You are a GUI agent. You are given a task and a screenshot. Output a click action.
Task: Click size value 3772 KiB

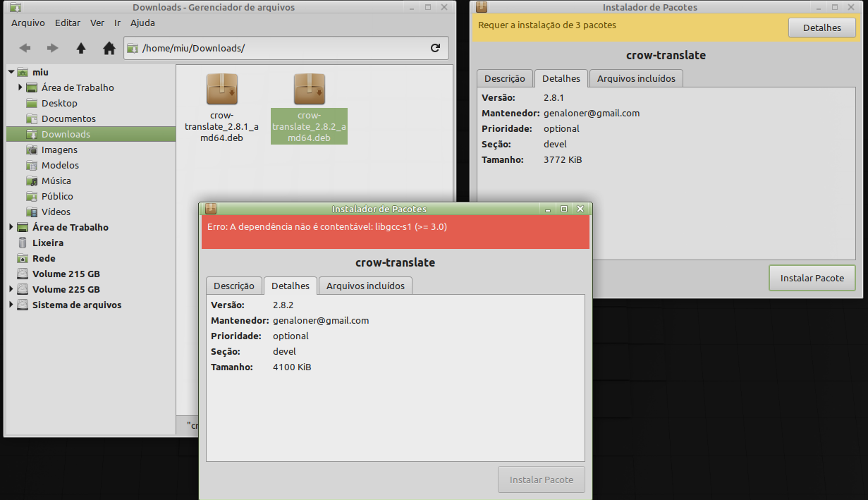point(563,159)
